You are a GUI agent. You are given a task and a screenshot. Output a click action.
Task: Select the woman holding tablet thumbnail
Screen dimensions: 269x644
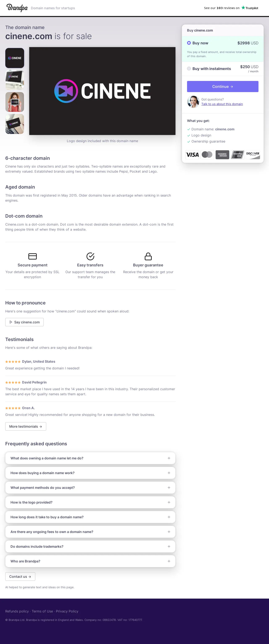15,102
